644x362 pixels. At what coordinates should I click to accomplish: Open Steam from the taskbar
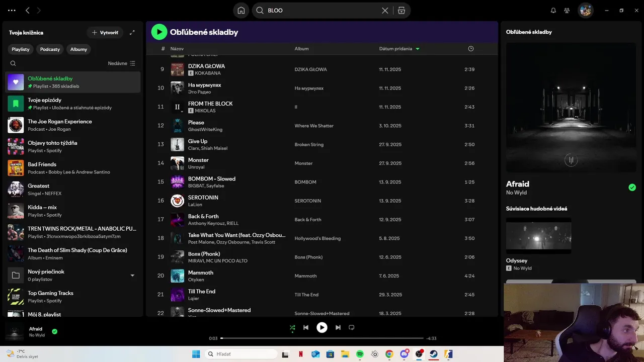pyautogui.click(x=433, y=354)
